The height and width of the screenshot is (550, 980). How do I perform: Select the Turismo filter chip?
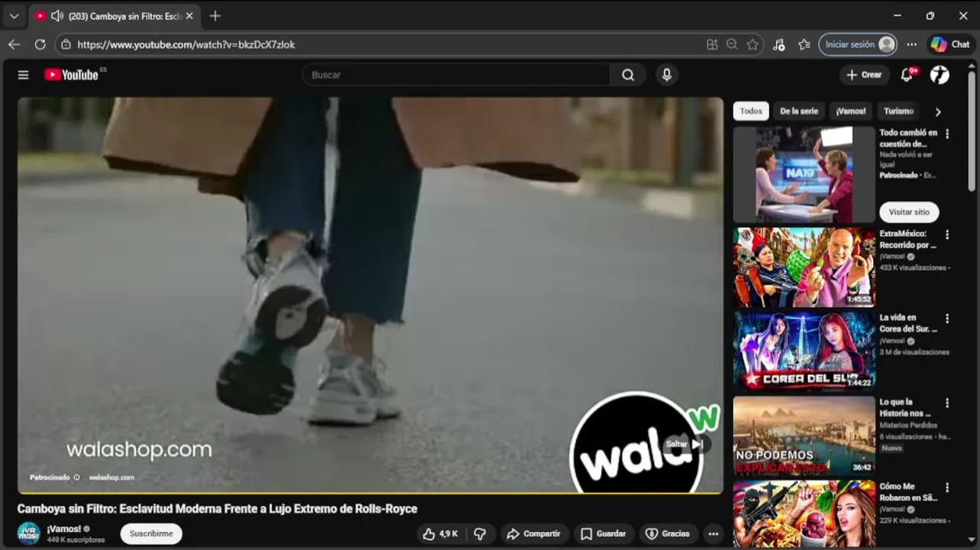pos(898,112)
